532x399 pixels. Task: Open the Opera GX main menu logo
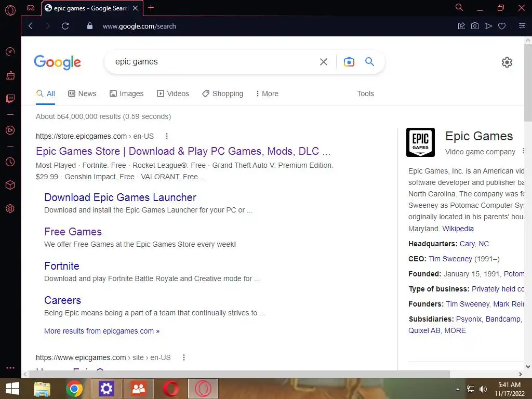point(10,10)
